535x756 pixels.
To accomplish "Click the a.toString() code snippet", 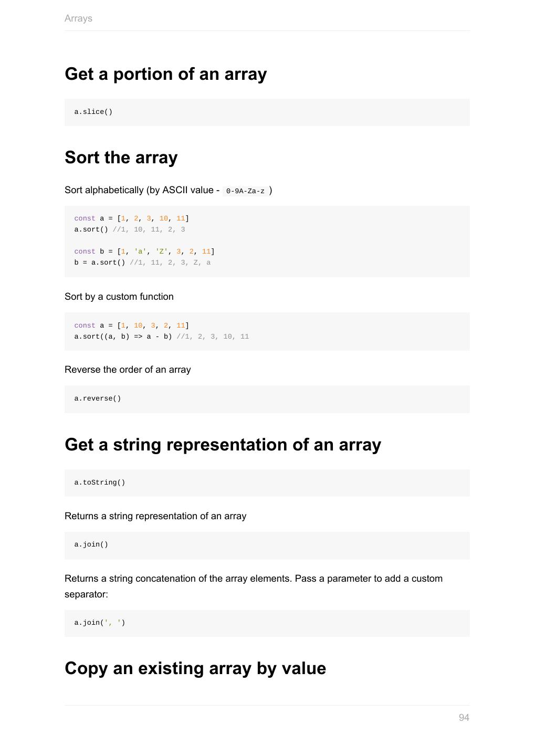I will [x=100, y=482].
